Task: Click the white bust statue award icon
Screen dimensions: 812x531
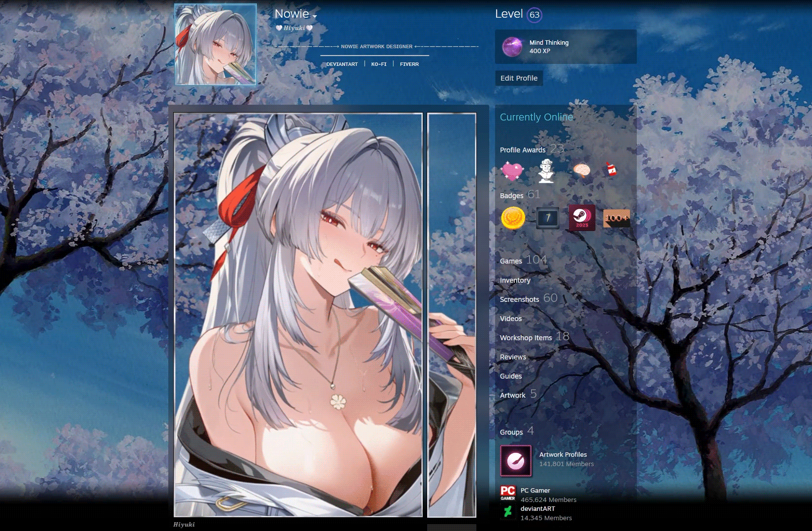Action: (x=546, y=171)
